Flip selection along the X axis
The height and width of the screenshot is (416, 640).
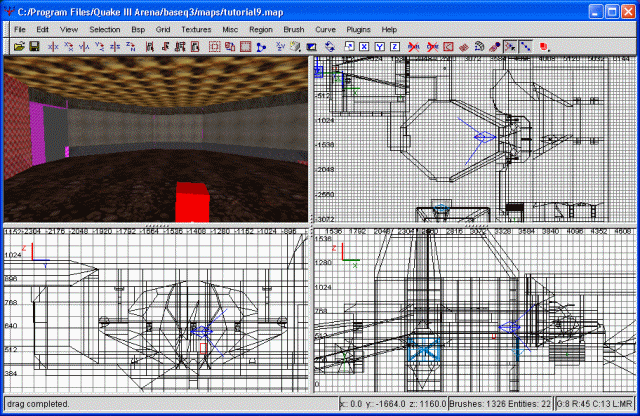coord(53,47)
